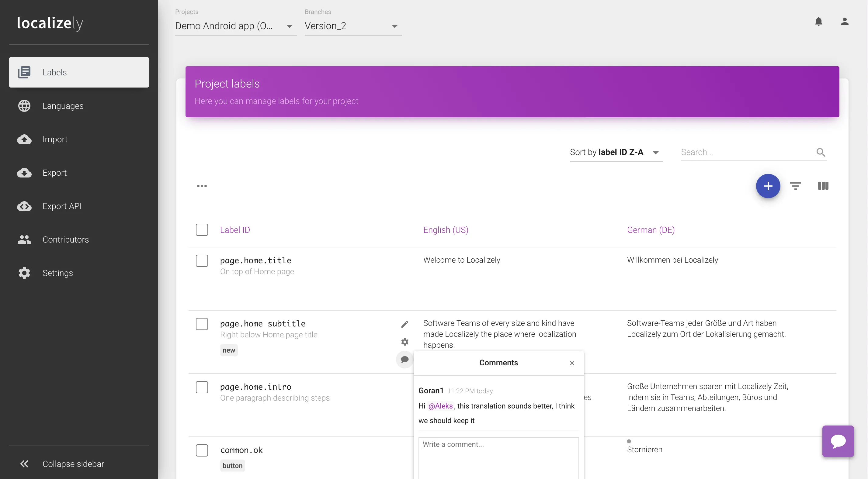Expand the Projects dropdown menu
This screenshot has width=868, height=479.
pyautogui.click(x=289, y=25)
